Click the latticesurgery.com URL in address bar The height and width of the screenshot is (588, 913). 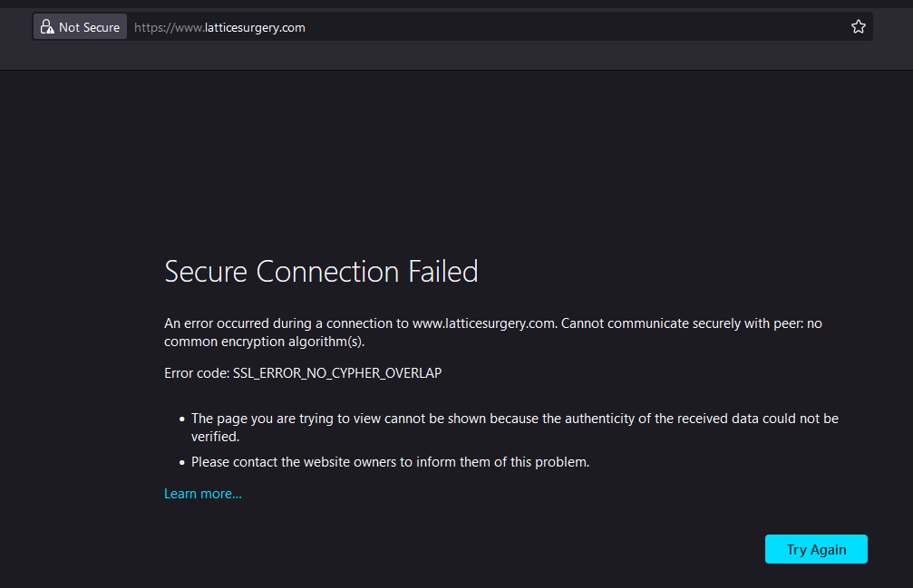point(219,27)
